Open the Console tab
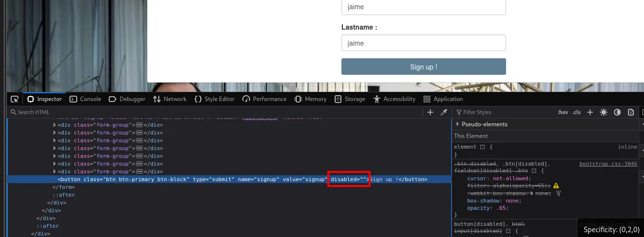Screen dimensions: 644x237 coord(85,99)
